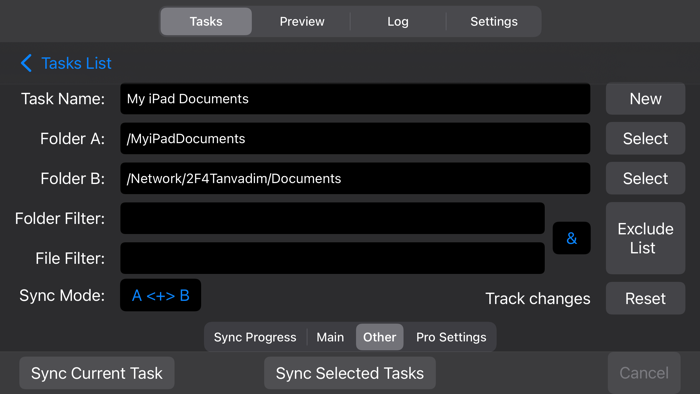Click the Track changes label
The height and width of the screenshot is (394, 700).
click(x=538, y=299)
